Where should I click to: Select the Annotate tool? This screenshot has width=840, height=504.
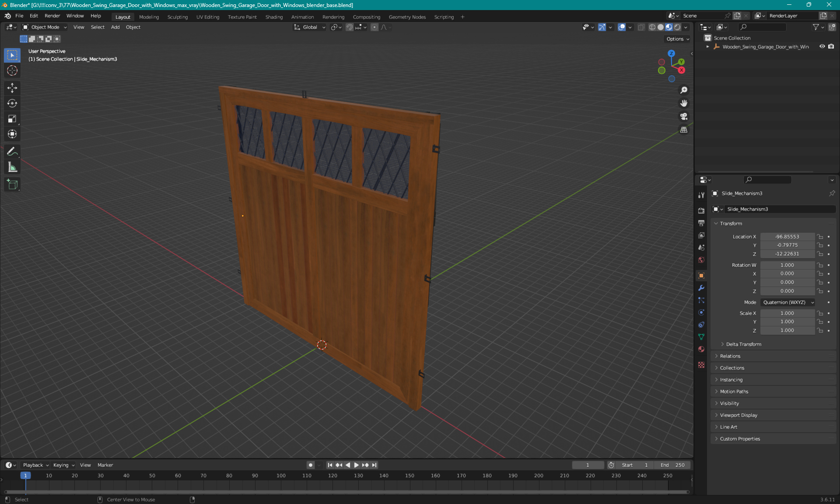pyautogui.click(x=12, y=151)
